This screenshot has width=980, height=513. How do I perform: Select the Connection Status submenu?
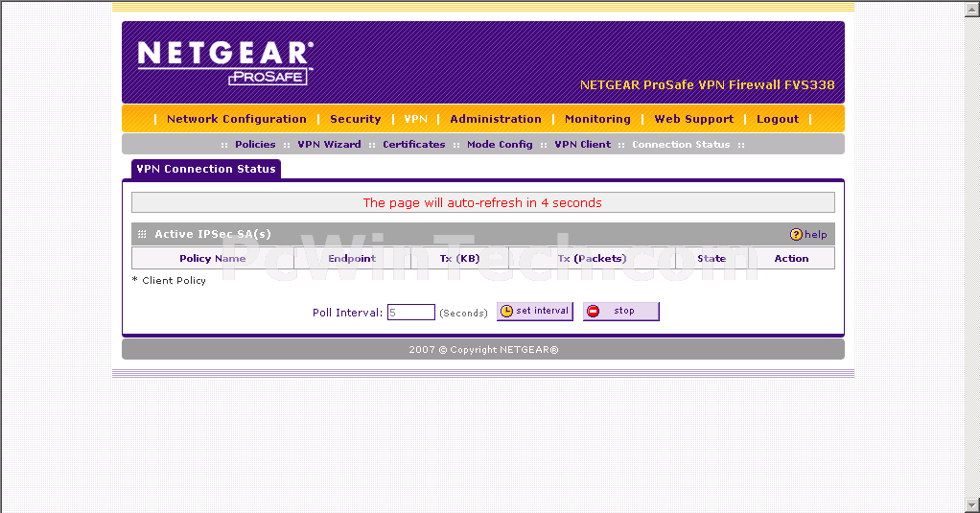(681, 145)
